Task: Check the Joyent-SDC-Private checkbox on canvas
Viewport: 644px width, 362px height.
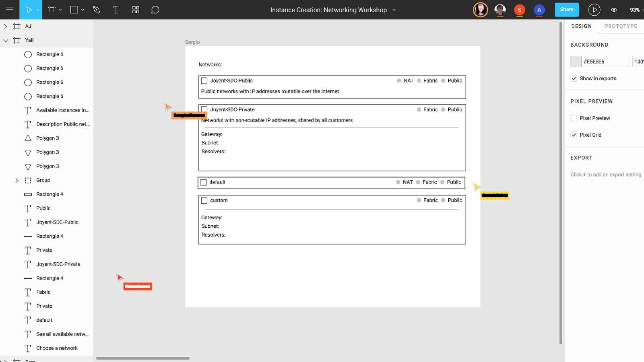Action: 204,109
